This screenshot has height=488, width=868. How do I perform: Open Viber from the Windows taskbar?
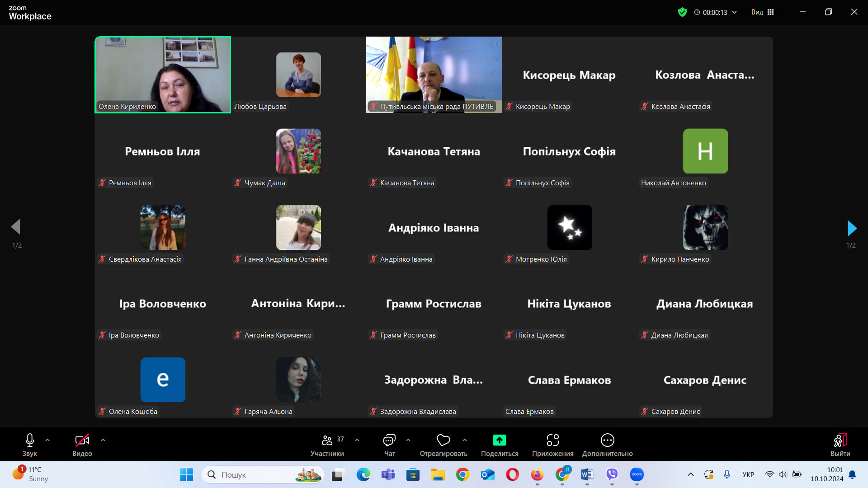tap(612, 474)
